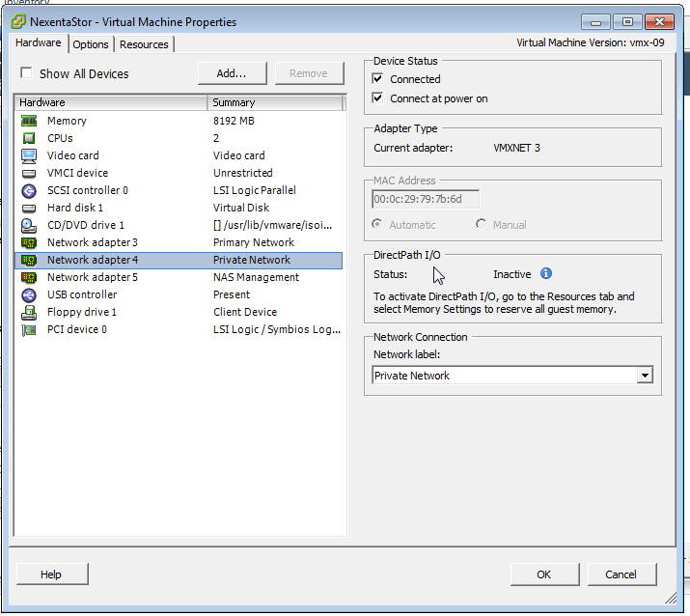Switch to the Options tab

pos(91,44)
